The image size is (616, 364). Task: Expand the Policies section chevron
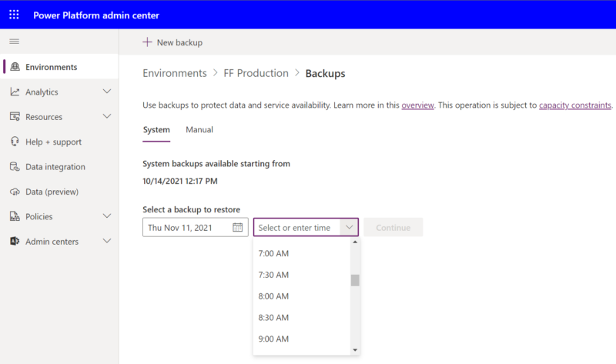coord(107,217)
